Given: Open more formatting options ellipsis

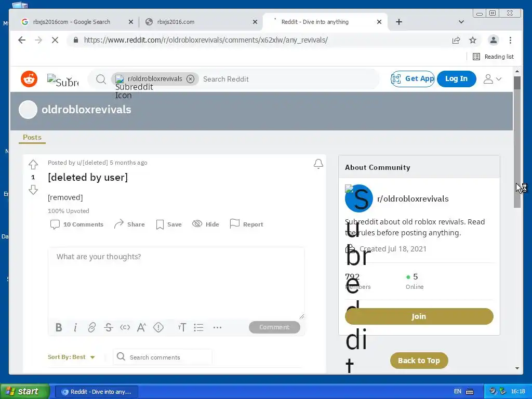Looking at the screenshot, I should point(217,327).
